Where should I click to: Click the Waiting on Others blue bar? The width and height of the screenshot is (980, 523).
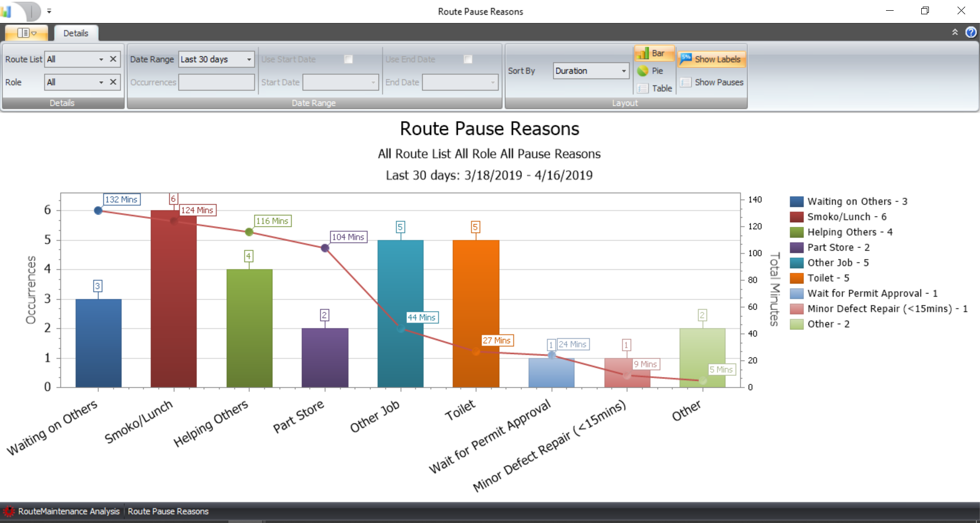99,343
